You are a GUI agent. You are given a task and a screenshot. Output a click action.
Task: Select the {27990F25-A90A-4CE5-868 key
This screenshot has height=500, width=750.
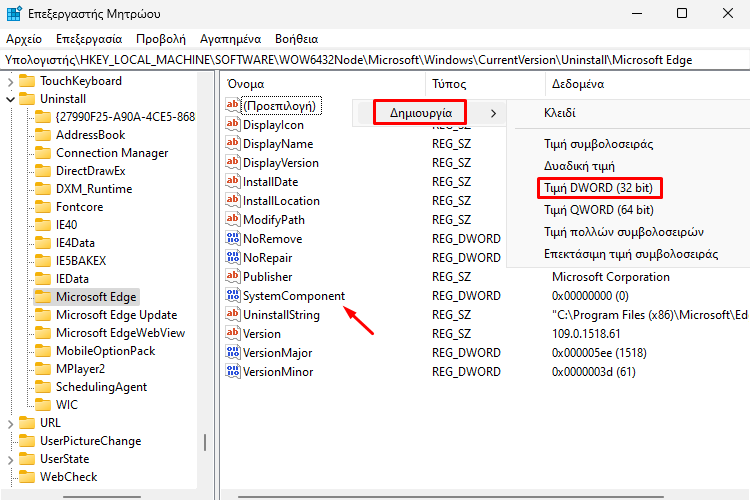(125, 117)
